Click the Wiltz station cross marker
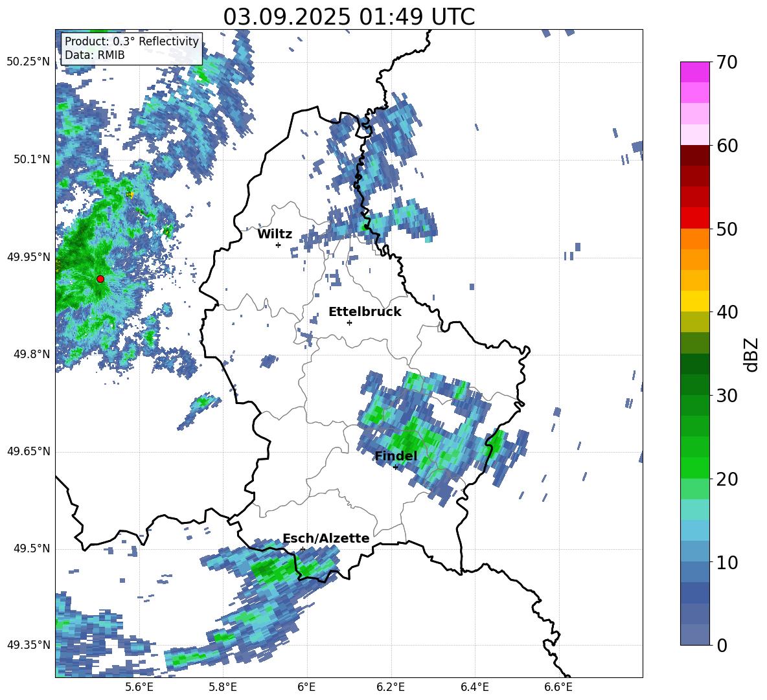767x700 pixels. click(x=279, y=245)
